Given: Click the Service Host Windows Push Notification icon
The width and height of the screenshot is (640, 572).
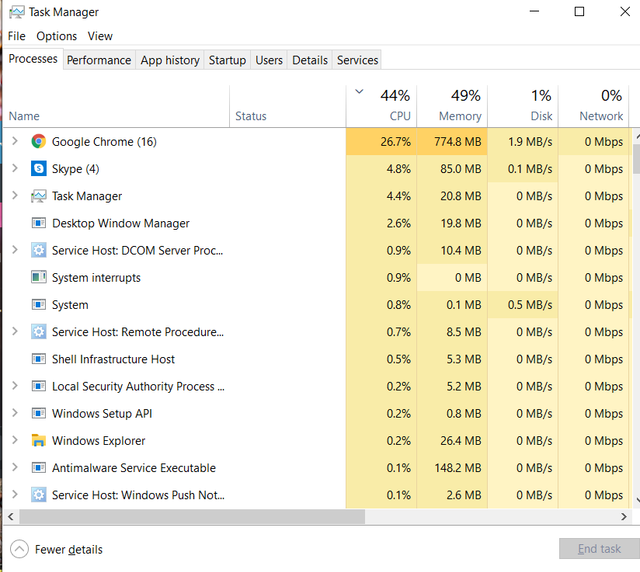Looking at the screenshot, I should click(x=38, y=495).
